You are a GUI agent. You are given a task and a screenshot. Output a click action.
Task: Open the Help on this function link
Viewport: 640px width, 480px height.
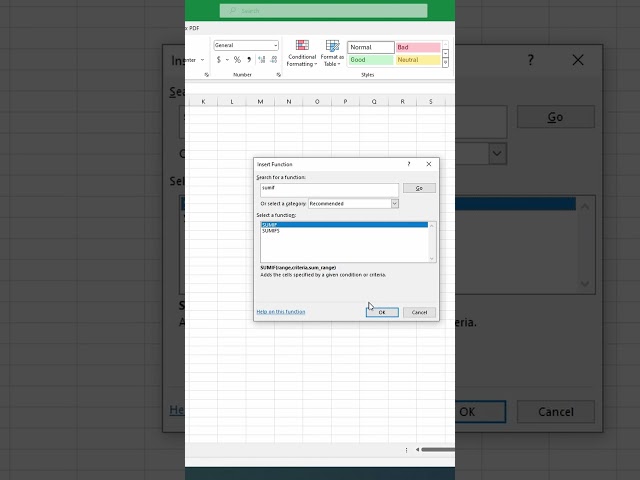[x=281, y=312]
